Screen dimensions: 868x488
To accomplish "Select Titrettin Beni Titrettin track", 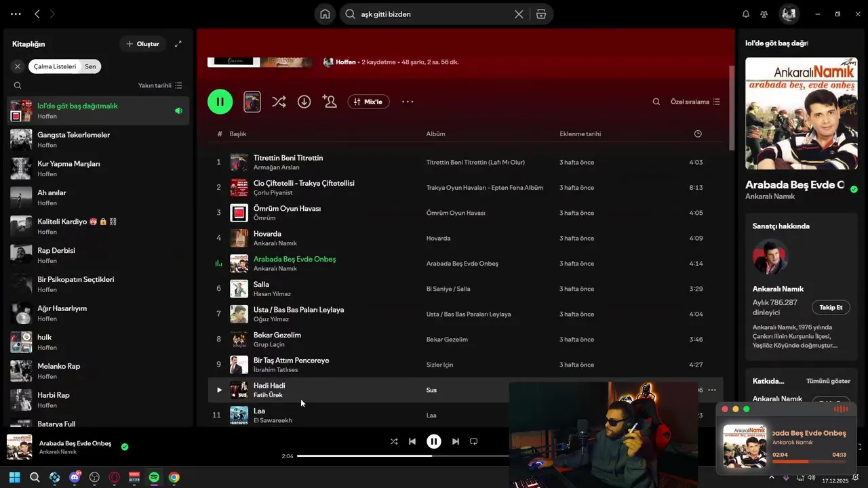I will [288, 158].
